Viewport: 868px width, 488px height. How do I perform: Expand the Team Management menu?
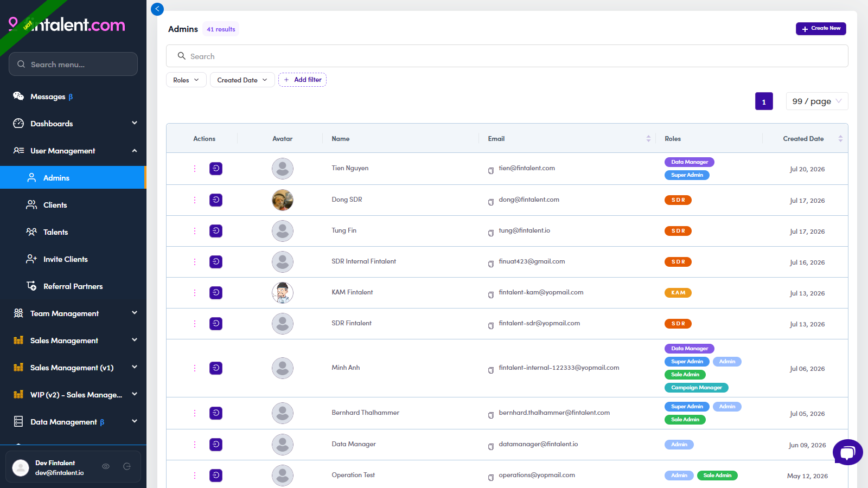(x=73, y=313)
